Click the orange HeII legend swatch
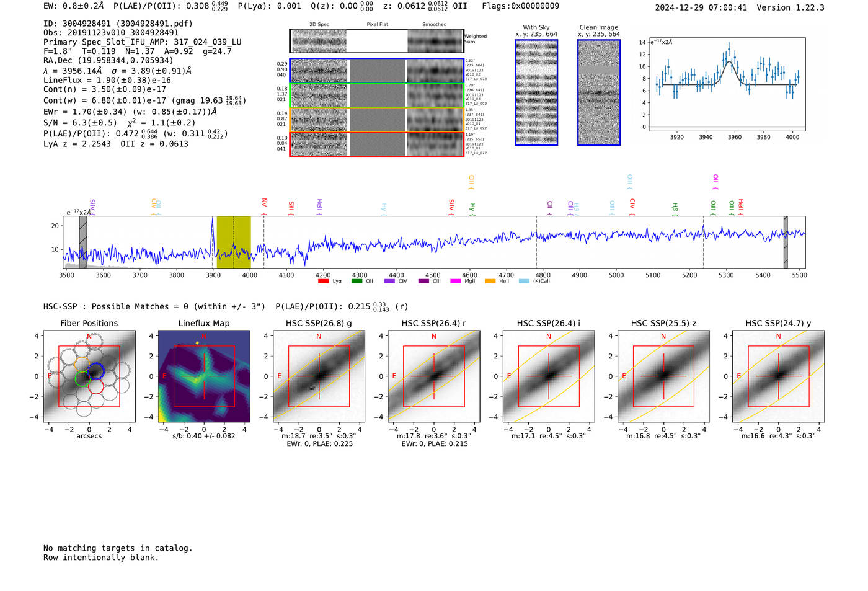This screenshot has width=868, height=591. (x=490, y=281)
